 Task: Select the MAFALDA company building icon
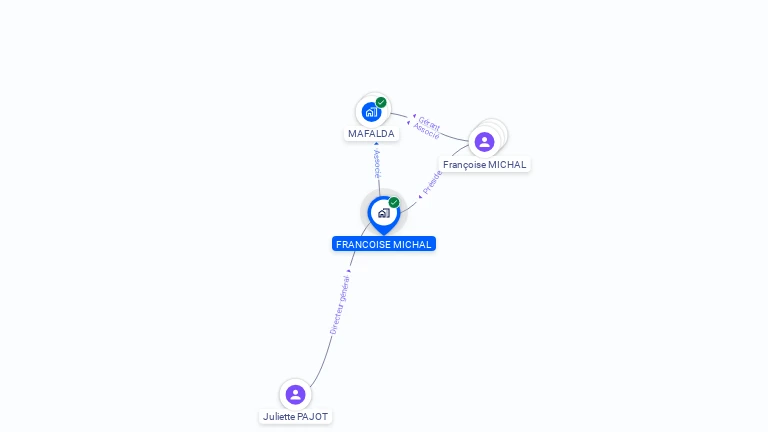(x=371, y=112)
